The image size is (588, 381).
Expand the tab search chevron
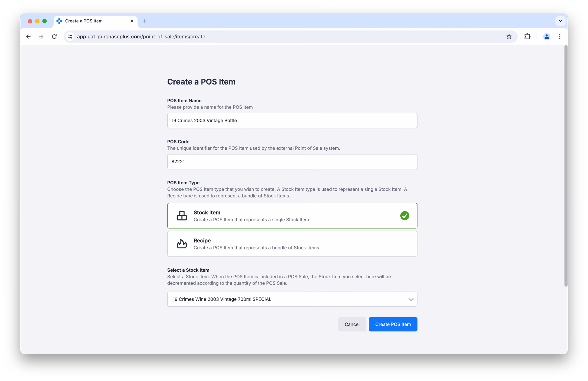pos(560,21)
